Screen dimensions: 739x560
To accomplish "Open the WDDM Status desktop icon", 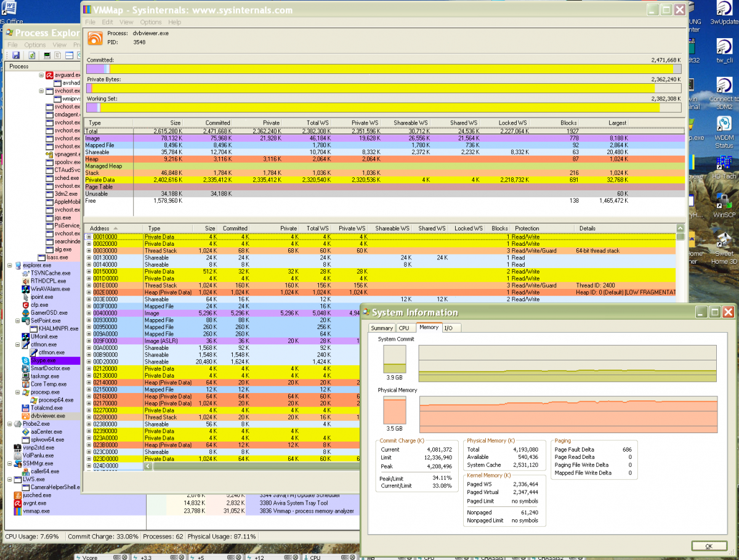I will click(x=724, y=132).
